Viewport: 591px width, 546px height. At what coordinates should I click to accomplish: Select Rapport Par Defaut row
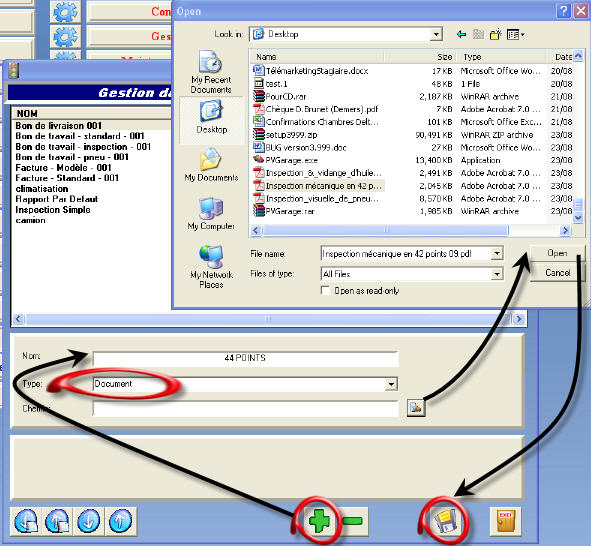click(x=57, y=199)
